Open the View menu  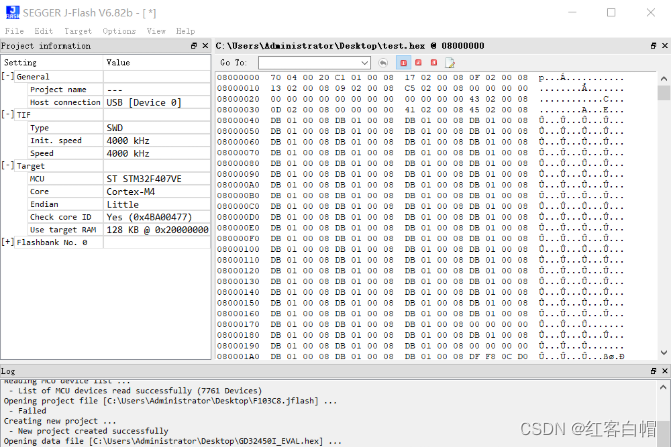(x=156, y=31)
